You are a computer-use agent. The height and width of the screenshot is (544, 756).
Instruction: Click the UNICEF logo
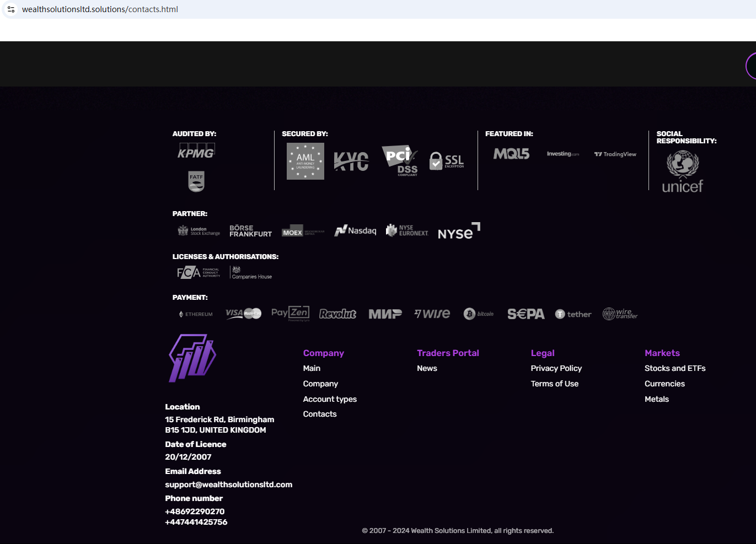[x=682, y=172]
